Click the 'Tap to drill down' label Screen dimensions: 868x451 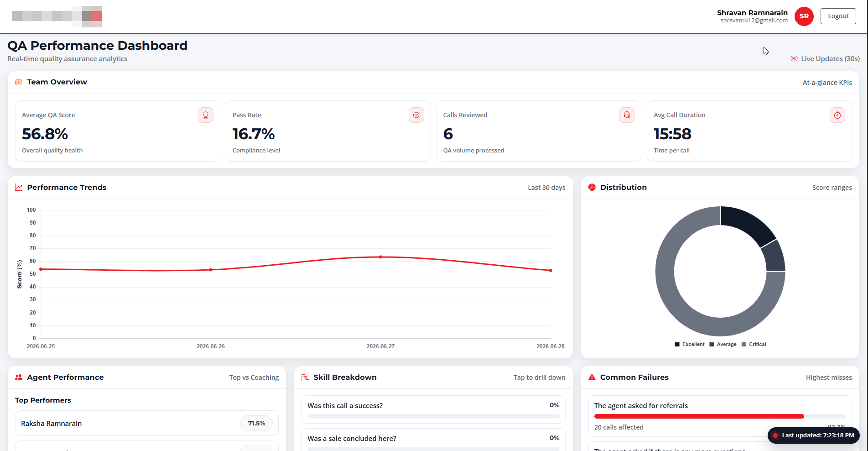point(539,378)
